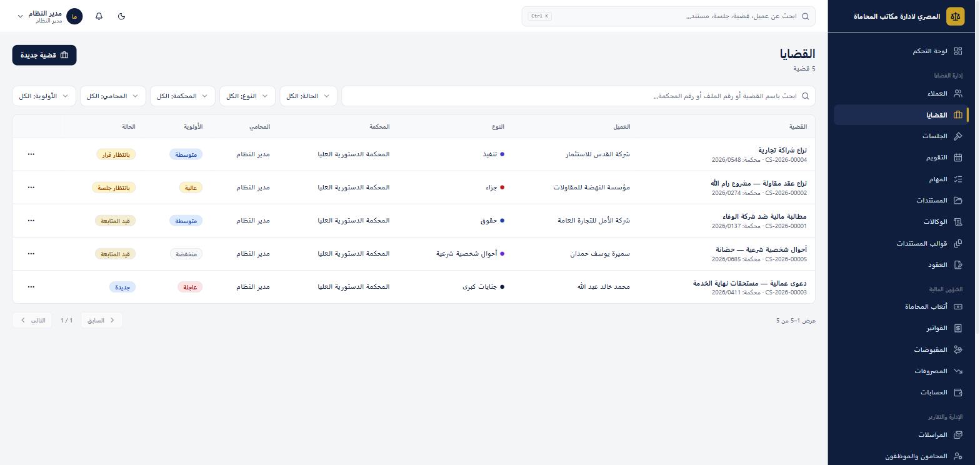Click the wallet icon beside الحسابات
This screenshot has height=465, width=980.
[957, 392]
